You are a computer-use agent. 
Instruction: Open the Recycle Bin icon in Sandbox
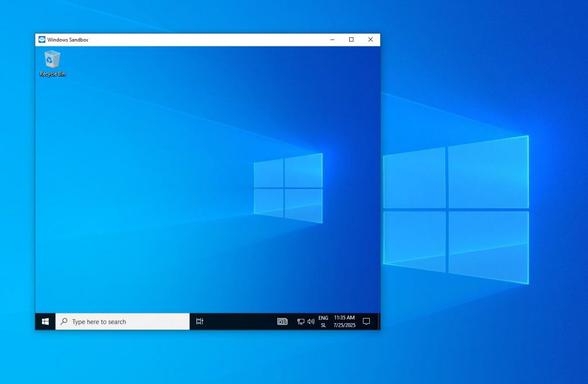(52, 64)
